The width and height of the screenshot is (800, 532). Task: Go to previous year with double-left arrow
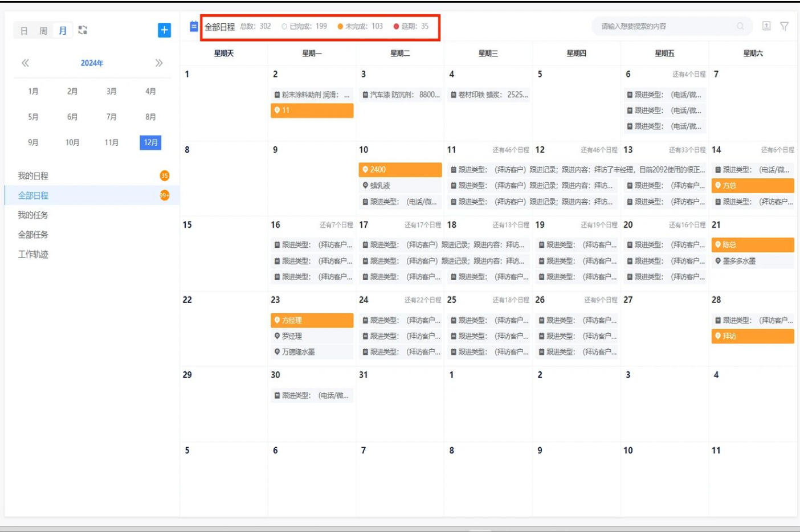25,63
